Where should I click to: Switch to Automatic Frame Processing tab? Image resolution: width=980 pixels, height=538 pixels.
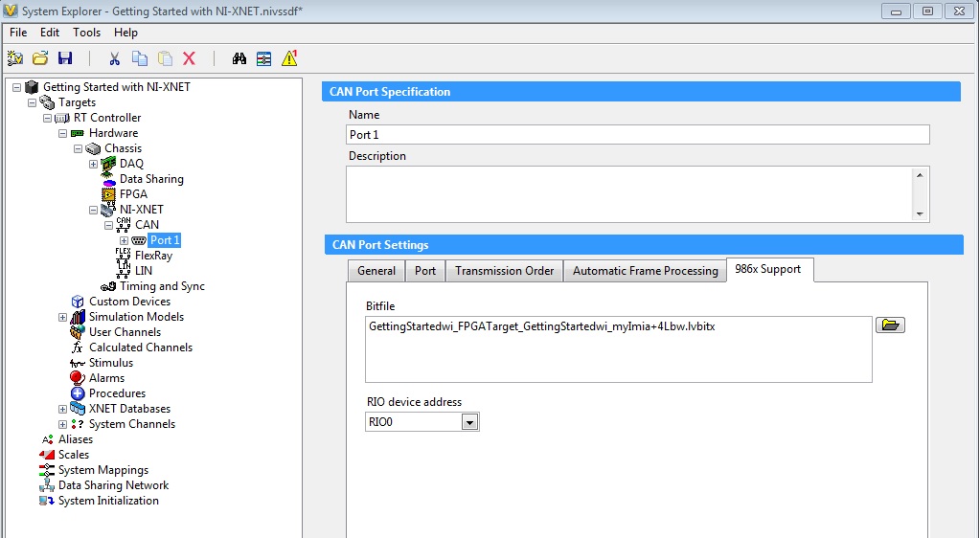point(645,271)
